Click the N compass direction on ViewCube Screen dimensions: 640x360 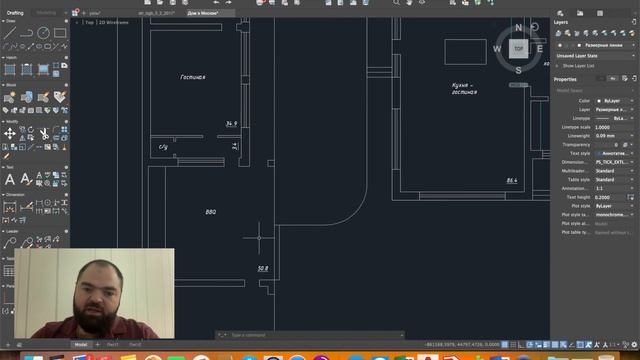518,27
